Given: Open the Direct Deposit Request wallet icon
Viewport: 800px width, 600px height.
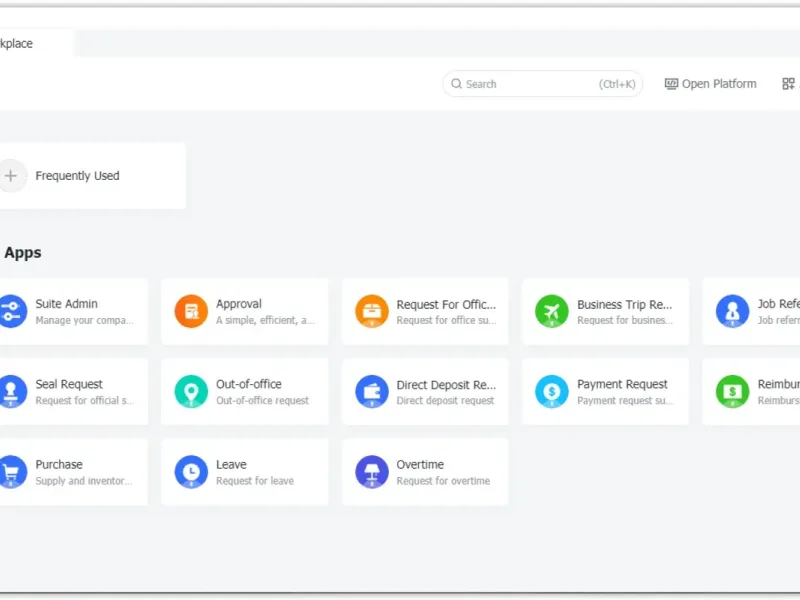Looking at the screenshot, I should [x=372, y=391].
